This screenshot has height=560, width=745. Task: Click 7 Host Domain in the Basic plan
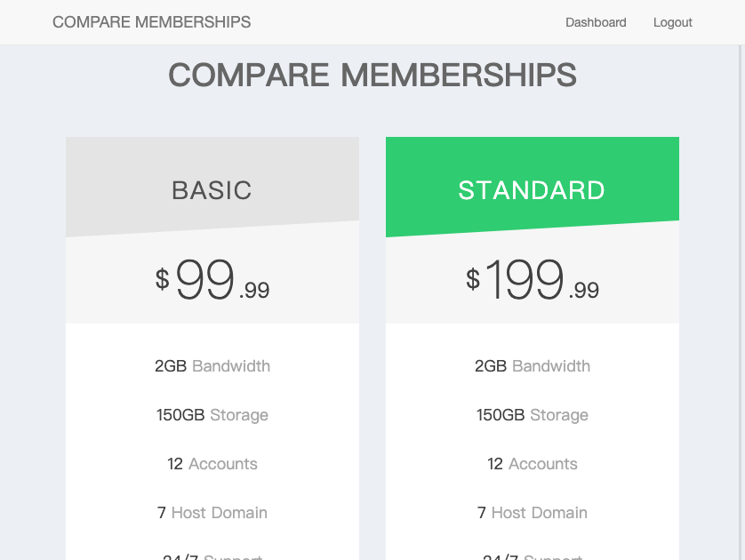[x=212, y=513]
